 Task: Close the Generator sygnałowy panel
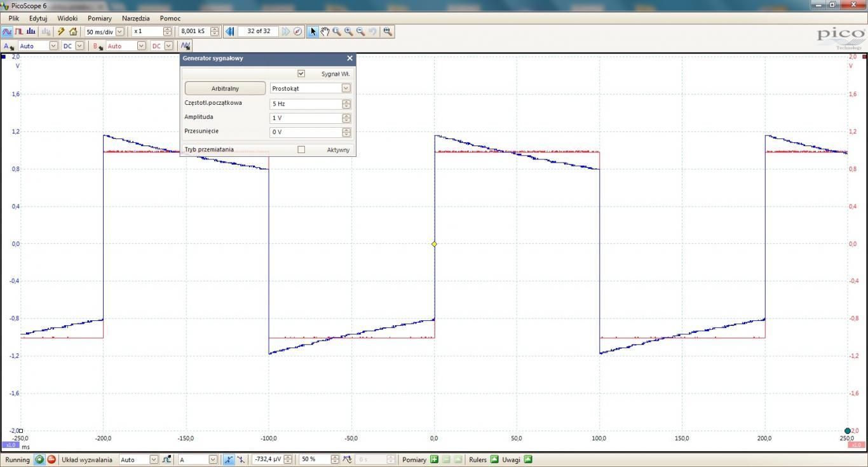349,58
